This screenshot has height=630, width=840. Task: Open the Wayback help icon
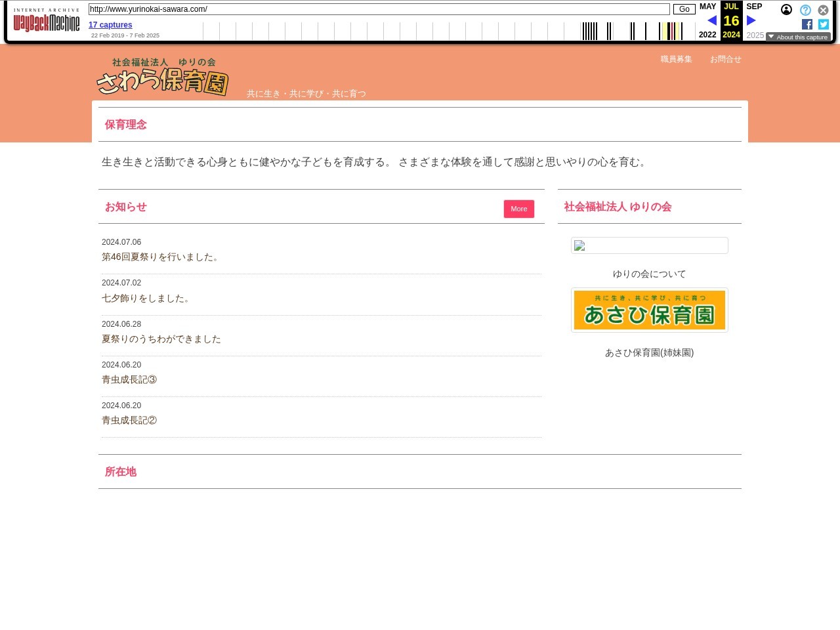click(805, 10)
